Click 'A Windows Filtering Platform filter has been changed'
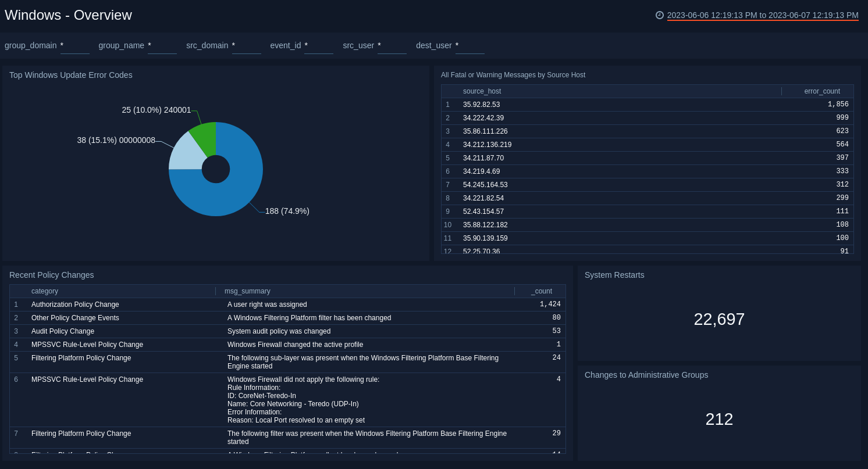The image size is (868, 469). [309, 318]
